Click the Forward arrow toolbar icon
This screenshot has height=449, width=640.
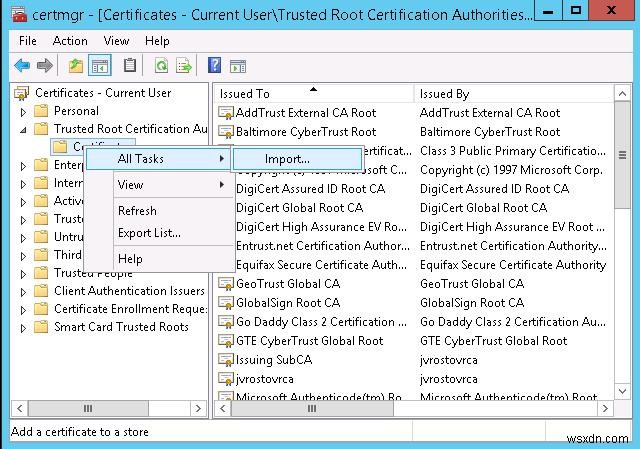pos(44,65)
